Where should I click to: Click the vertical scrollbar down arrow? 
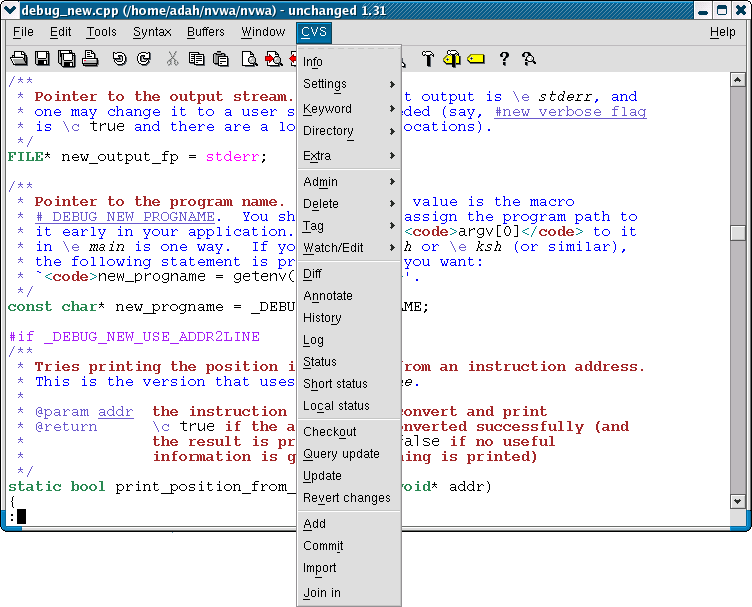pyautogui.click(x=738, y=500)
